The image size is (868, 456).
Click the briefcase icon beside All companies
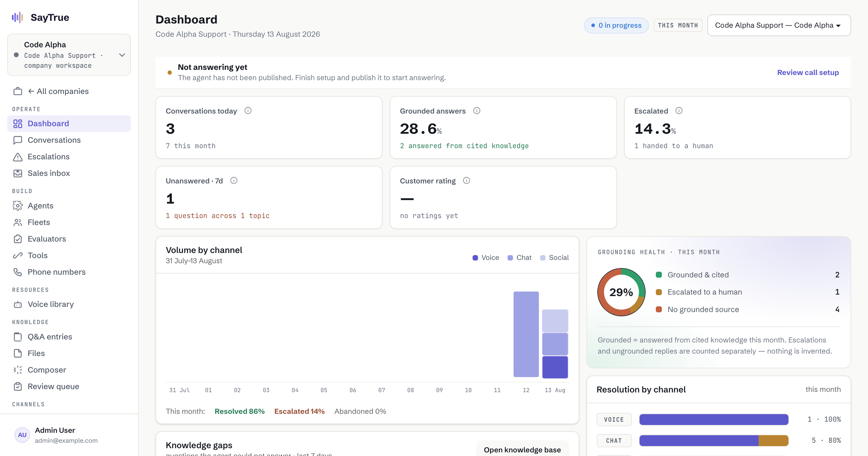tap(17, 91)
